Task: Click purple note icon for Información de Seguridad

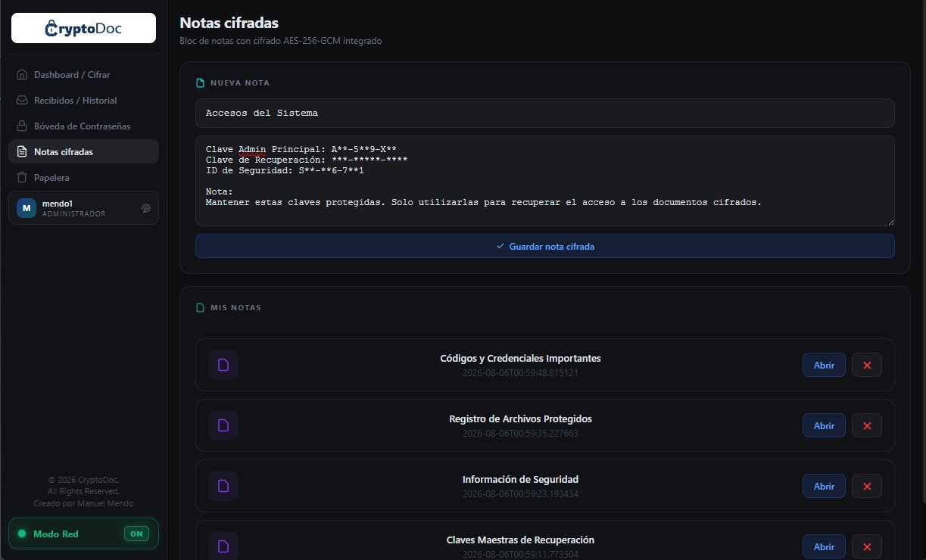Action: [223, 486]
